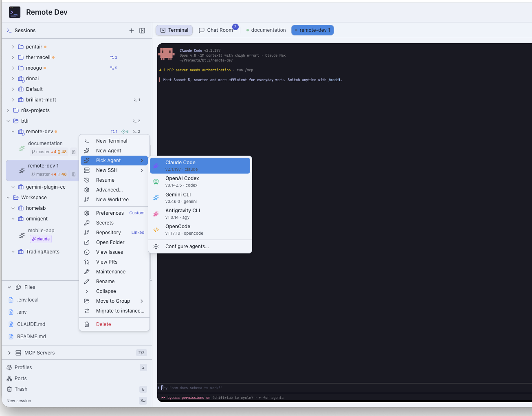Switch to the documentation session tab
The height and width of the screenshot is (416, 532).
click(x=266, y=30)
